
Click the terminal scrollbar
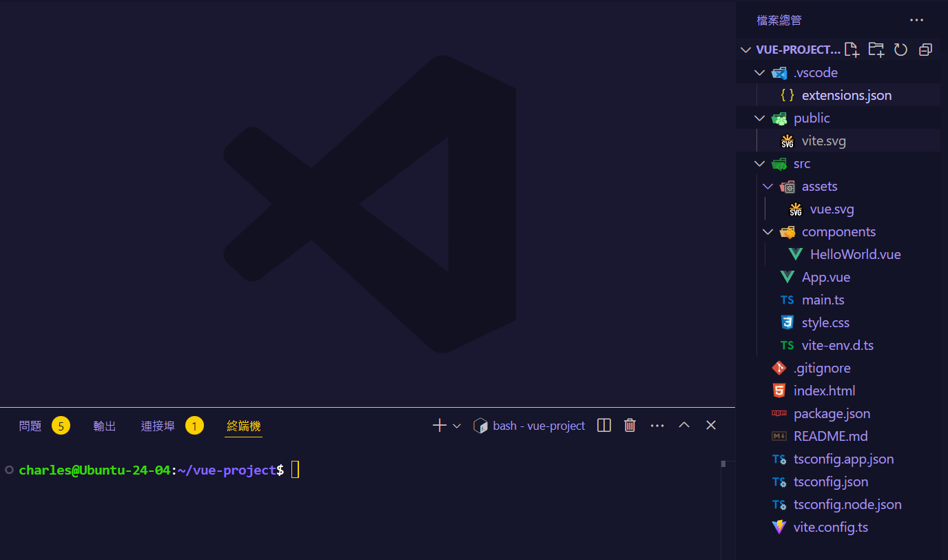click(723, 465)
